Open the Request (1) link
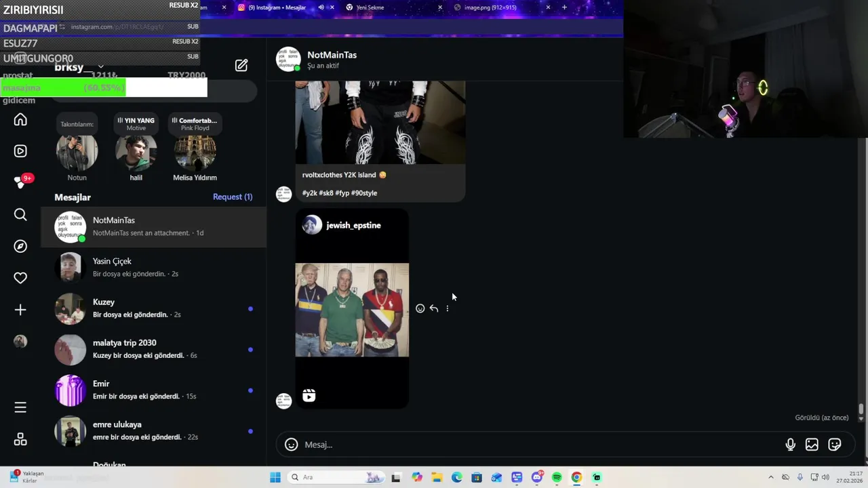The width and height of the screenshot is (868, 488). coord(233,197)
